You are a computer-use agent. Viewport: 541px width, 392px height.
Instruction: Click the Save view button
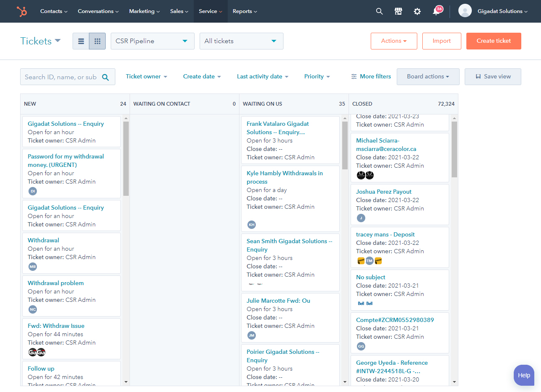pyautogui.click(x=493, y=77)
